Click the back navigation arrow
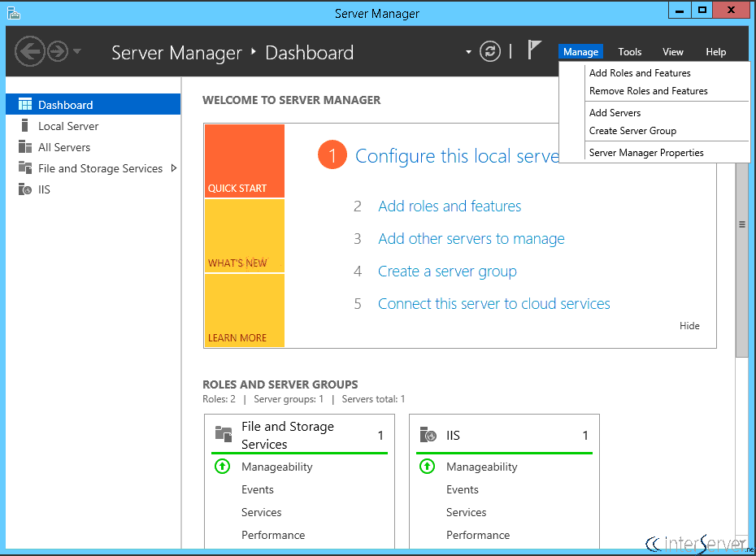 pos(30,51)
